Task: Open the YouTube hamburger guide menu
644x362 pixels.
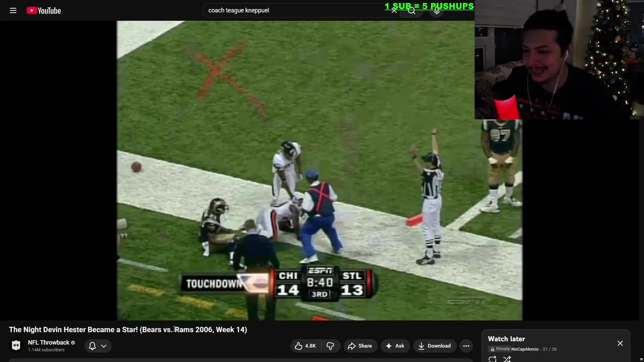Action: pyautogui.click(x=13, y=10)
